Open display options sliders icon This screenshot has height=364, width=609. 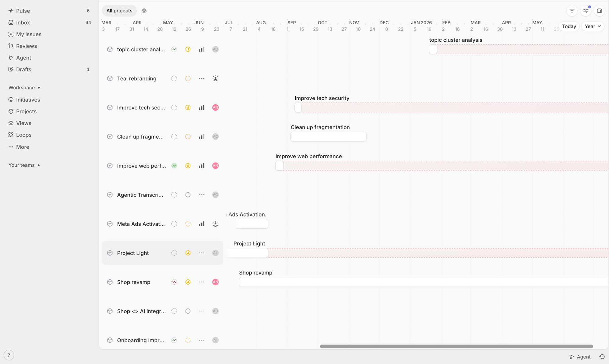(x=586, y=11)
